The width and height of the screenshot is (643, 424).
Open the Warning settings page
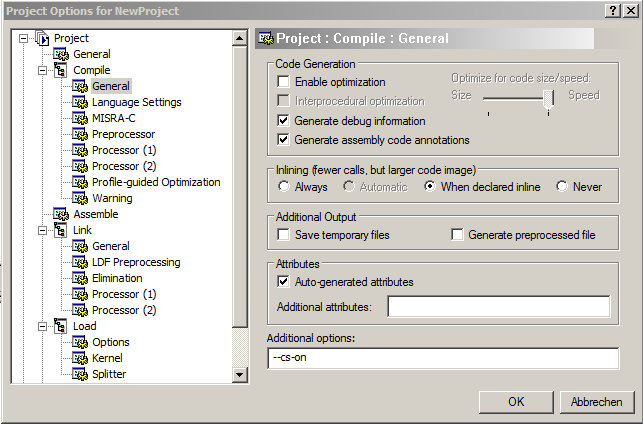tap(112, 198)
